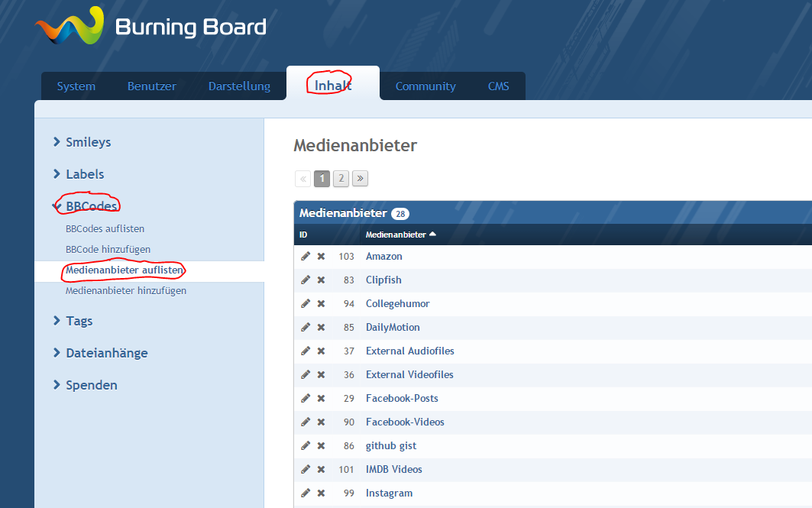The width and height of the screenshot is (812, 508).
Task: Delete the Clipfish media provider
Action: tap(321, 280)
